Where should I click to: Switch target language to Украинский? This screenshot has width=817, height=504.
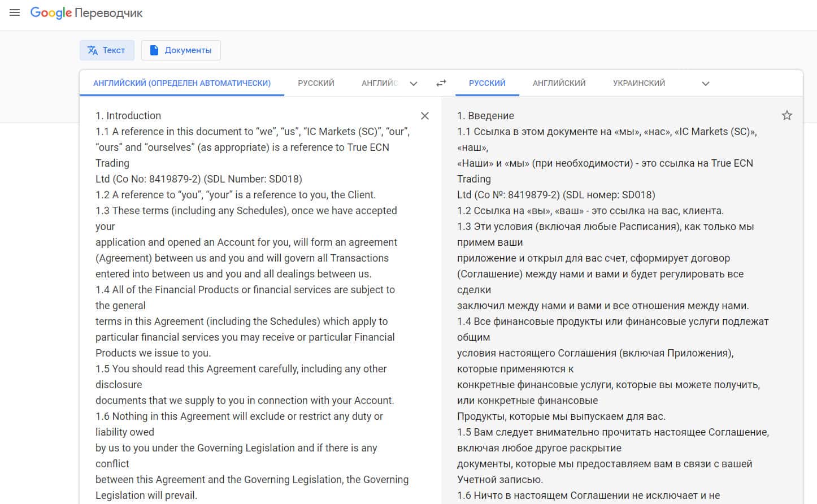pyautogui.click(x=638, y=83)
